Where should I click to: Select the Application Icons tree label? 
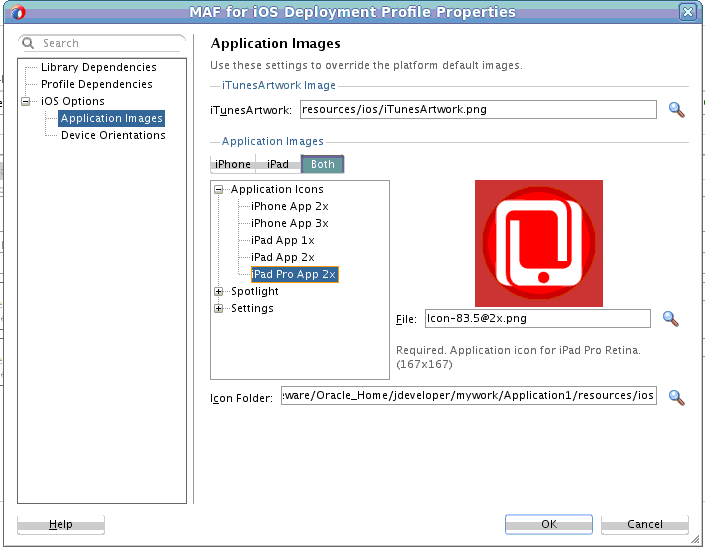coord(277,189)
